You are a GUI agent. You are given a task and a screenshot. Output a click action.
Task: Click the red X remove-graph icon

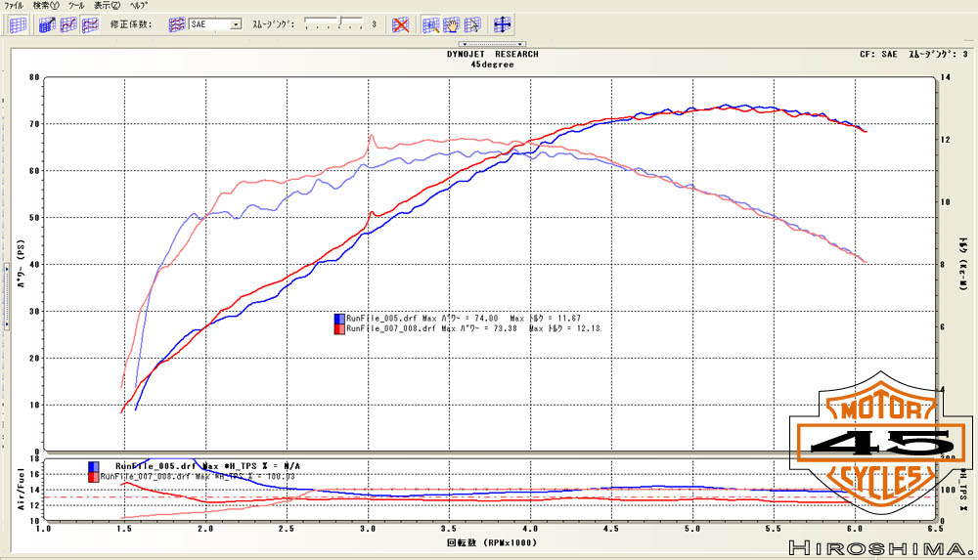pos(400,24)
